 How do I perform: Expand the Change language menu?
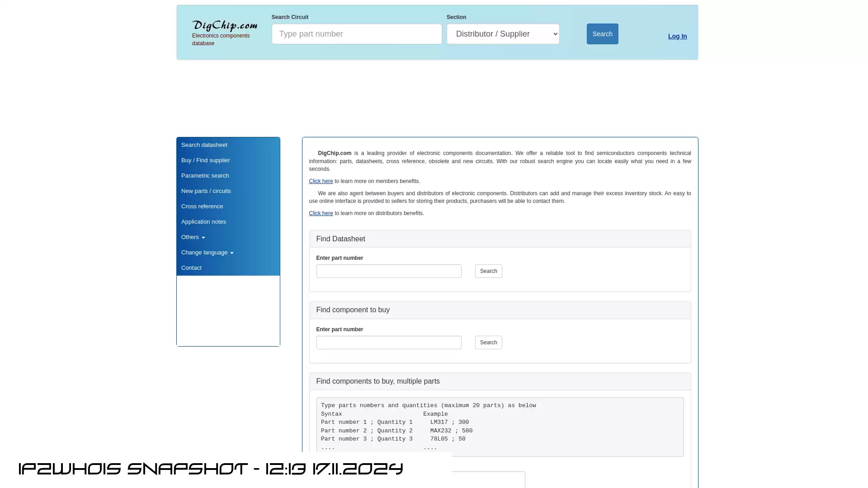[x=228, y=253]
